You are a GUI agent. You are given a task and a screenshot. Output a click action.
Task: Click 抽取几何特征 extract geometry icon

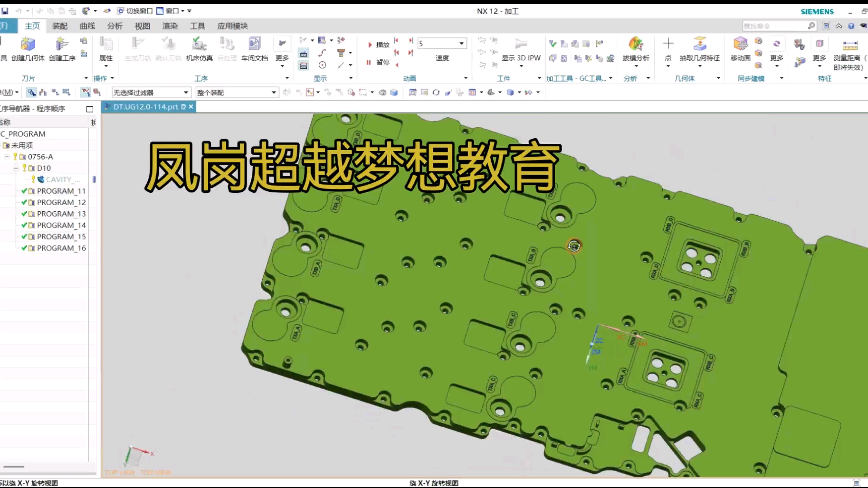point(699,44)
